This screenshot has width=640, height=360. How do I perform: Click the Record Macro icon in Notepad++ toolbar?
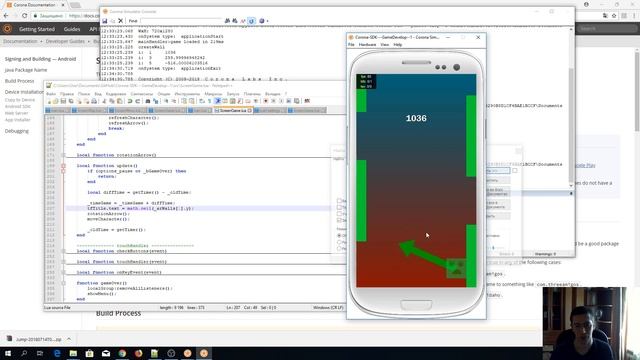coord(266,101)
